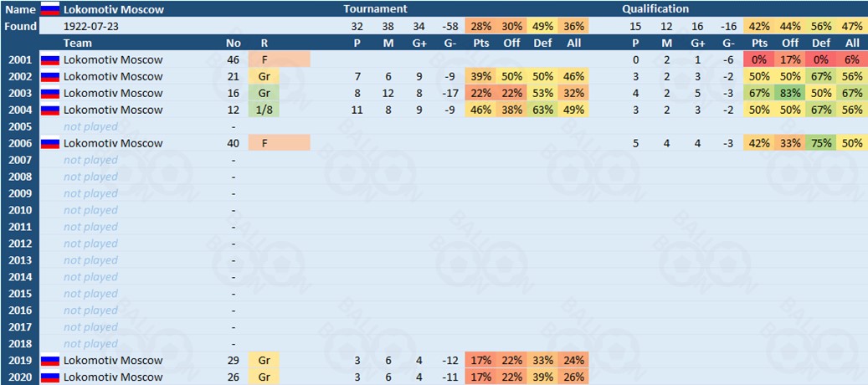Click the Russian flag in the Name header row
Screen dimensions: 868x385
[50, 9]
